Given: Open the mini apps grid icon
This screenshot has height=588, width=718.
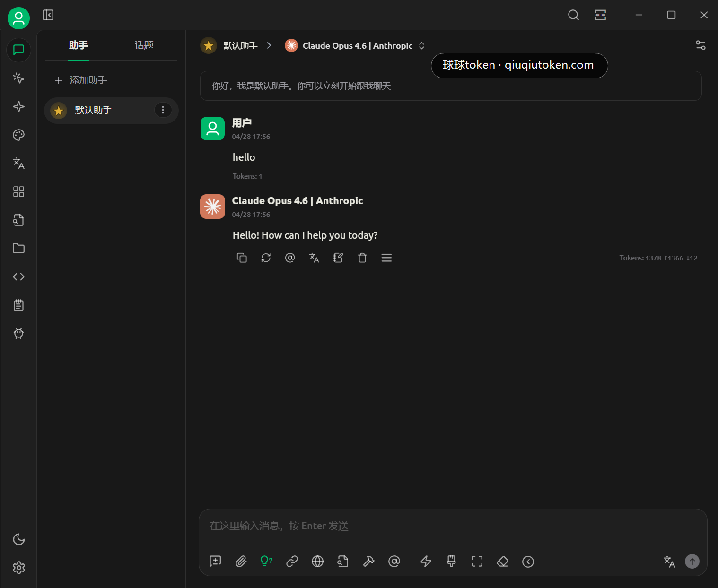Looking at the screenshot, I should 18,191.
